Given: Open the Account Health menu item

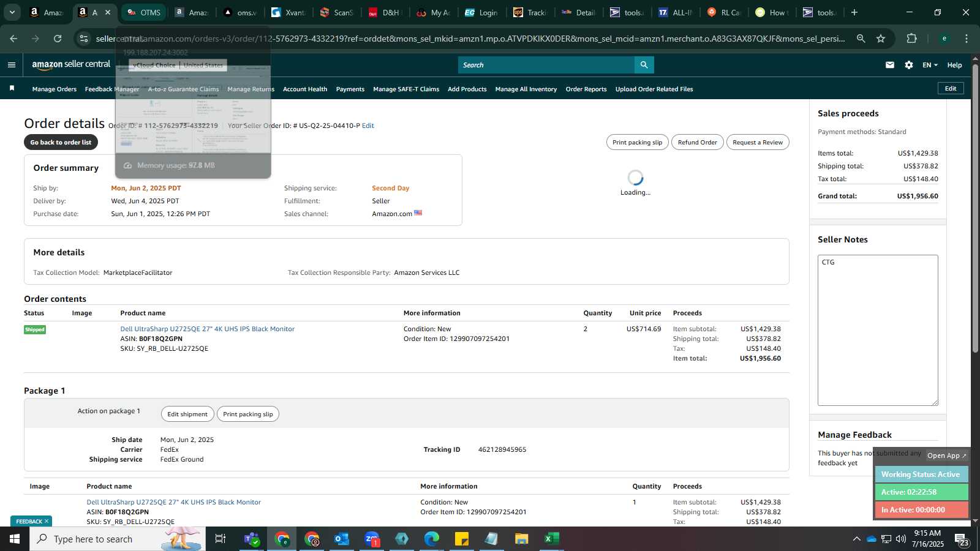Looking at the screenshot, I should (305, 89).
